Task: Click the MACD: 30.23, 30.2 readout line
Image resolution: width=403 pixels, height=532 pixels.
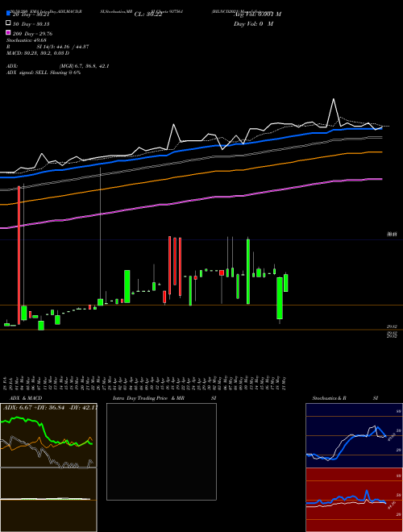Action: (38, 53)
